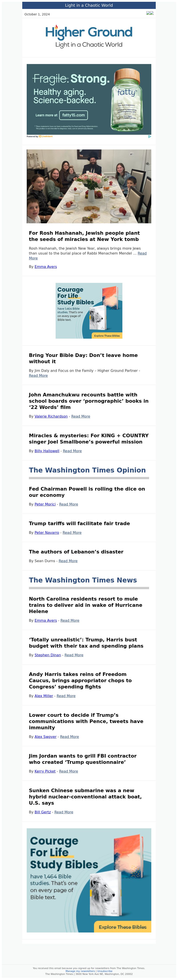The height and width of the screenshot is (980, 178).
Task: Read More on Sunken Chinese submarine story
Action: click(x=64, y=812)
